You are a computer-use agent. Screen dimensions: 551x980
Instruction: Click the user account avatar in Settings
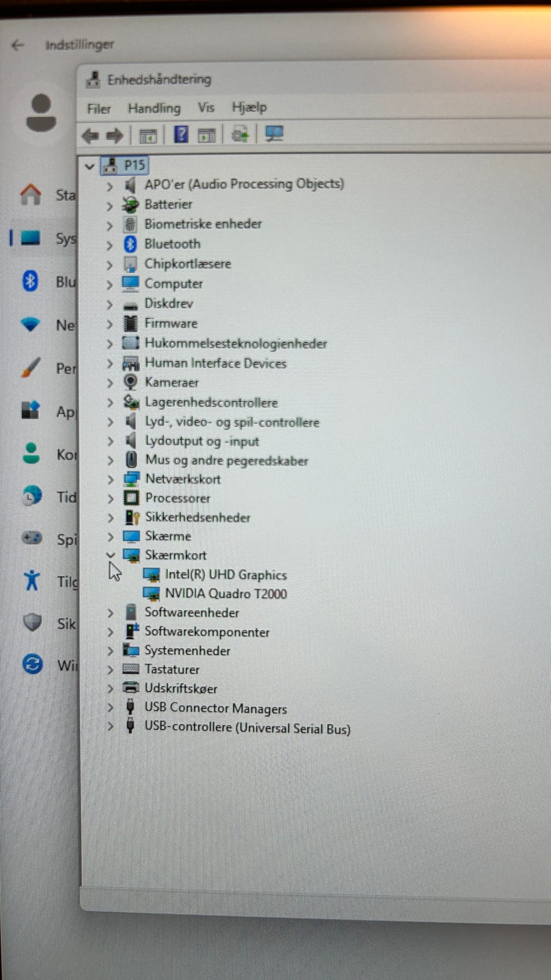tap(41, 114)
